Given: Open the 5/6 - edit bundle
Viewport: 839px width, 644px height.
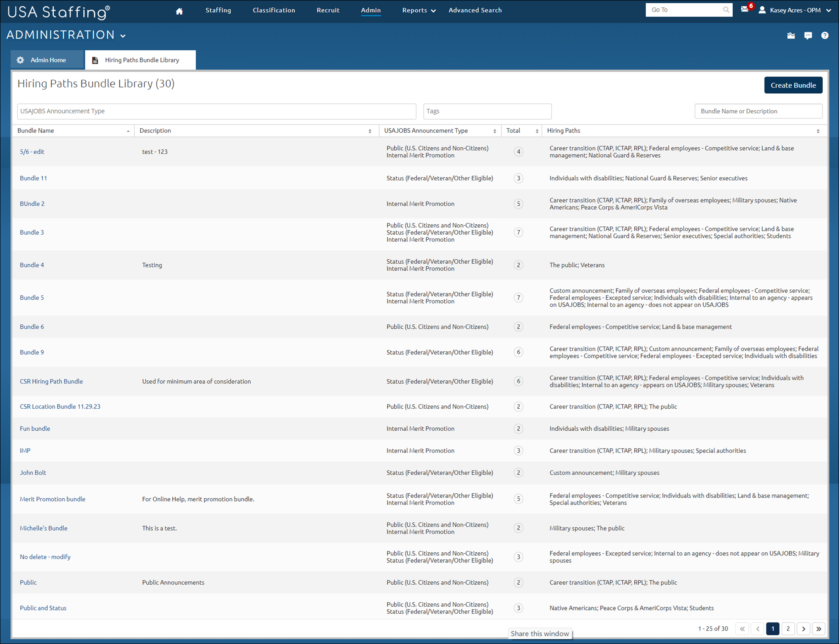Looking at the screenshot, I should coord(32,152).
